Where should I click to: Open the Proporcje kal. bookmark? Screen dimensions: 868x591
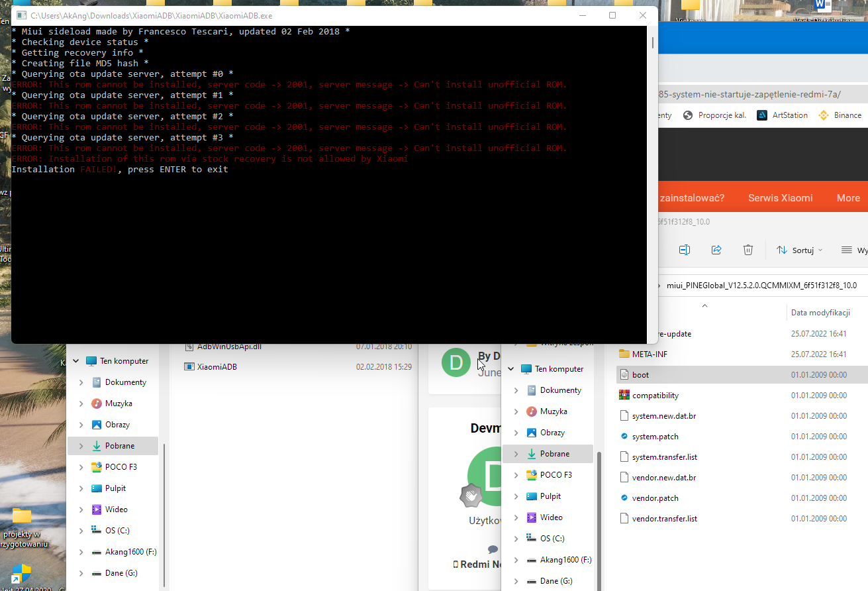coord(715,115)
